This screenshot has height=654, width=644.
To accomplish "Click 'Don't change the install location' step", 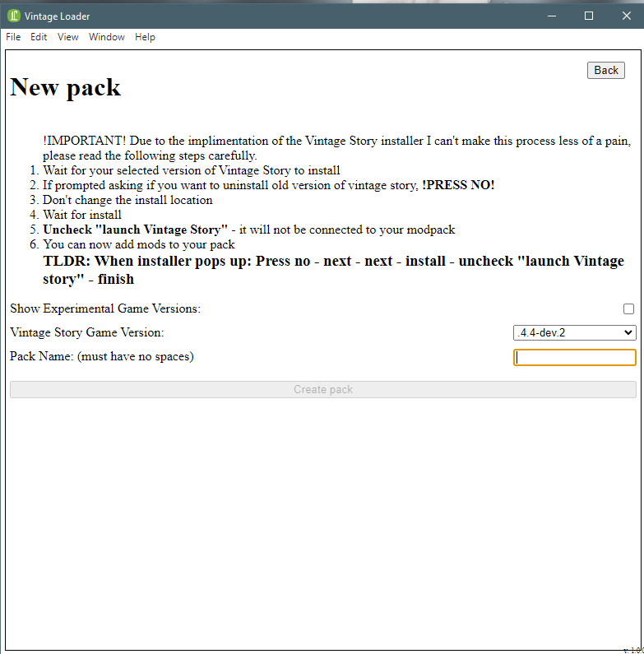I will (x=127, y=200).
